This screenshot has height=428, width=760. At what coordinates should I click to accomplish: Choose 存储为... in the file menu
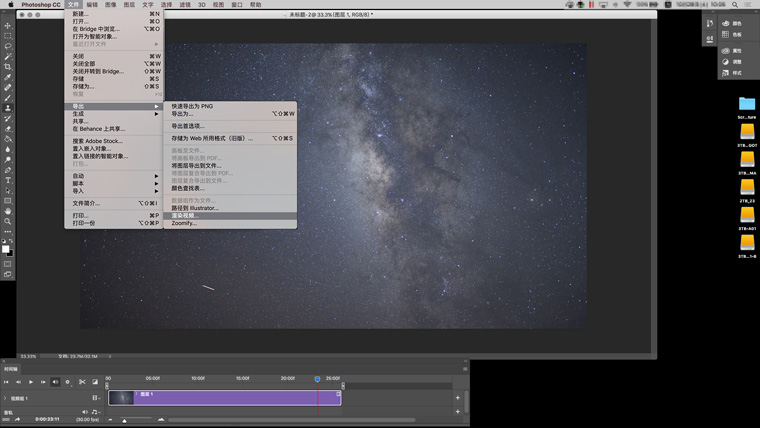pos(114,86)
